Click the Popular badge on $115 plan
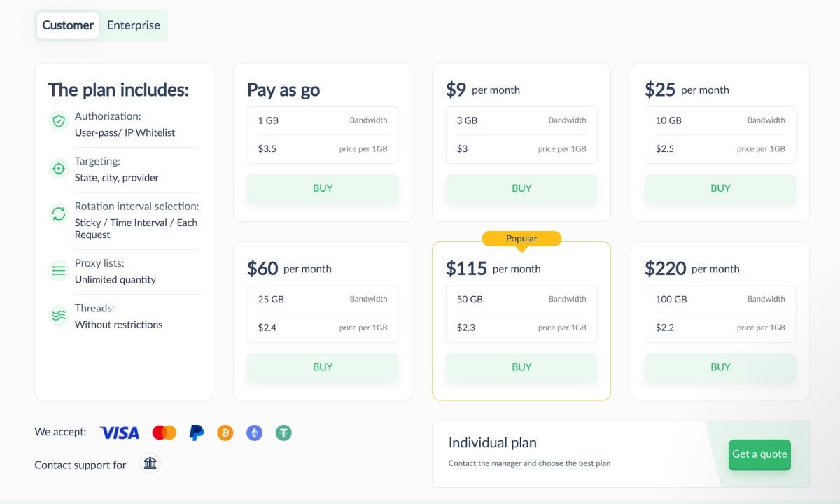The width and height of the screenshot is (840, 504). (x=521, y=239)
